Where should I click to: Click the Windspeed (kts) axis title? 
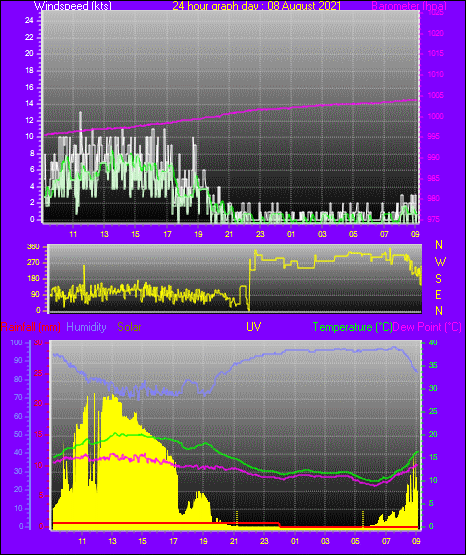[x=73, y=6]
